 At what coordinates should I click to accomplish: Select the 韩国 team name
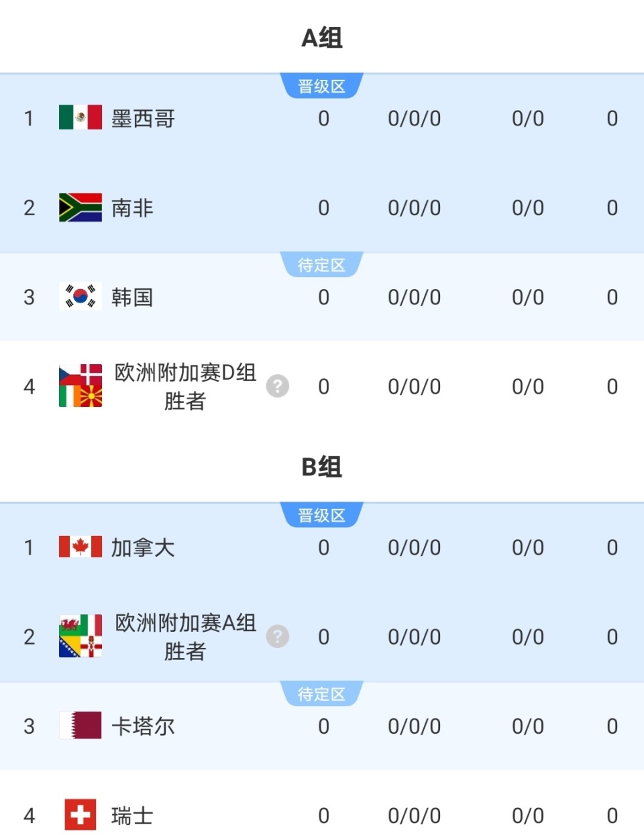132,297
